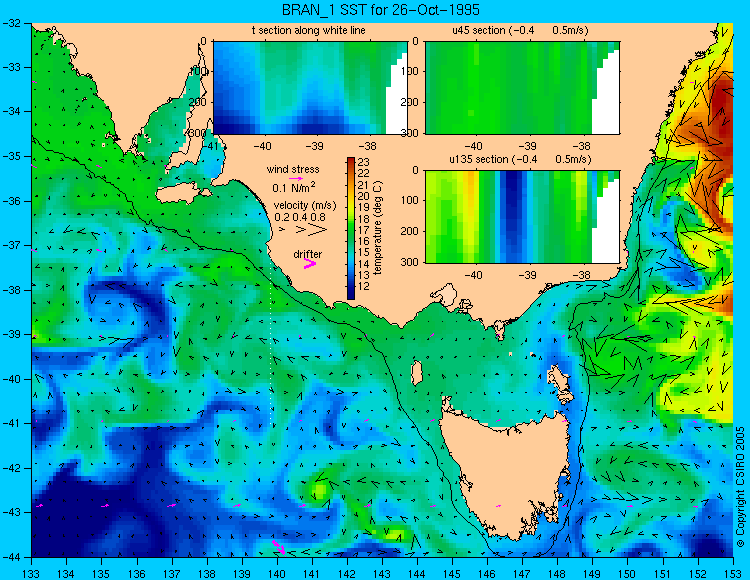Select the temperature colorbar's dark red top
Image resolution: width=750 pixels, height=580 pixels.
[x=351, y=161]
